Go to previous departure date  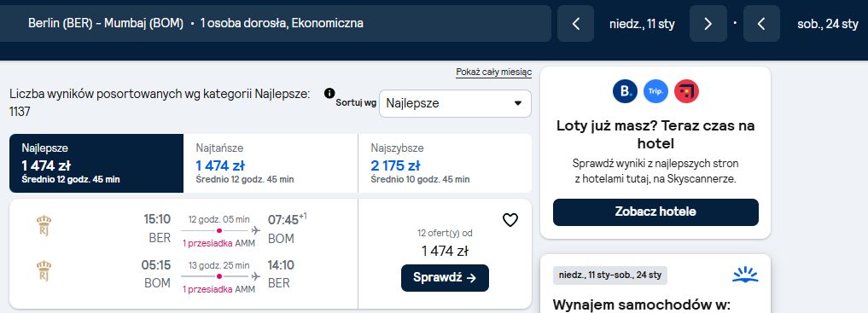tap(576, 24)
